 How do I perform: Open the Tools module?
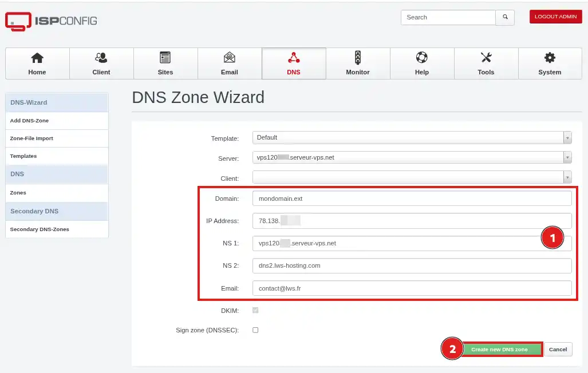486,64
